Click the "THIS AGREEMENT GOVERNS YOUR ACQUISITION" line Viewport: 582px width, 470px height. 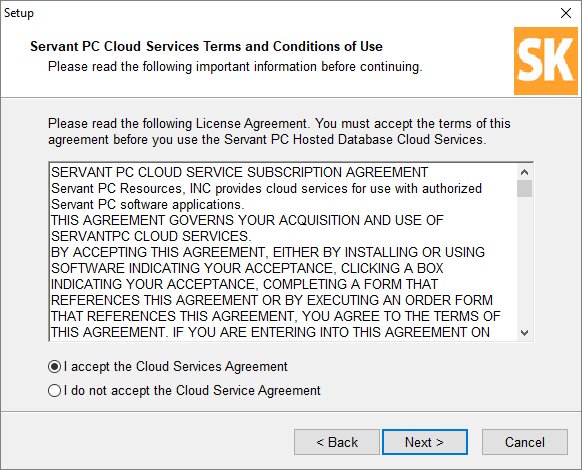coord(247,220)
